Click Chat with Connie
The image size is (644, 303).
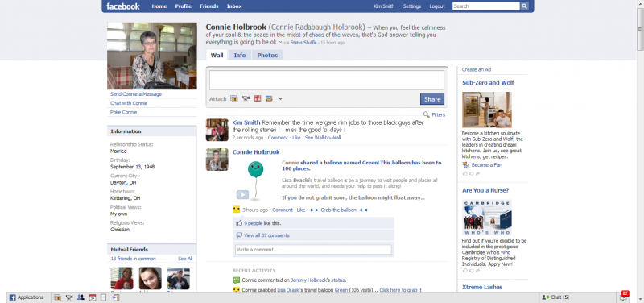pos(129,103)
